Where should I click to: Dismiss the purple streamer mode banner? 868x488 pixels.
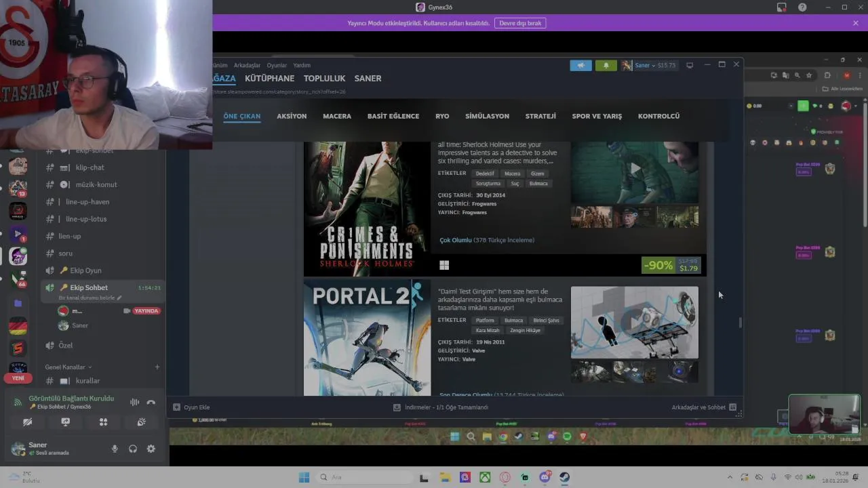(x=856, y=23)
